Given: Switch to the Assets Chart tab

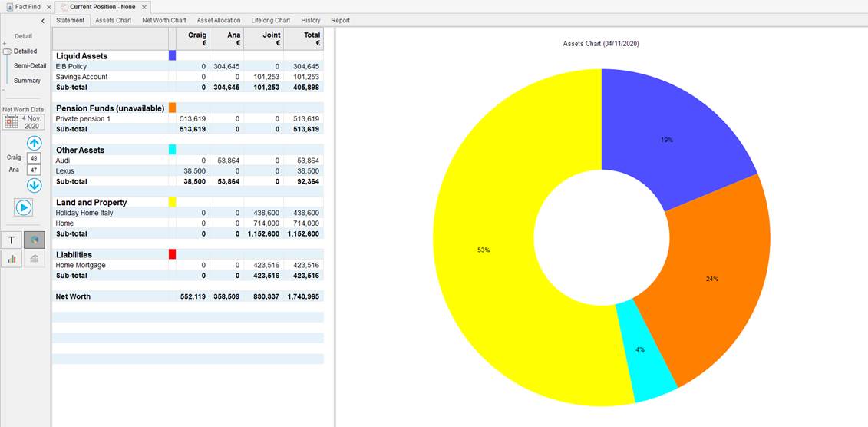Looking at the screenshot, I should coord(113,21).
